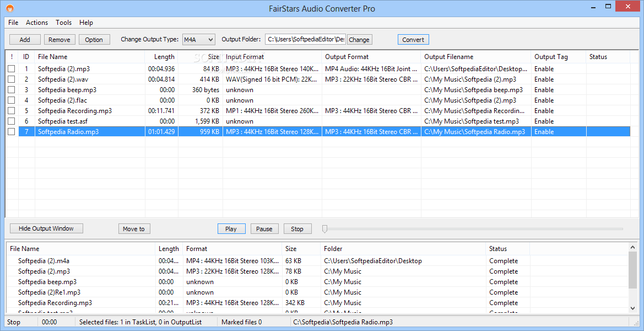The width and height of the screenshot is (644, 331).
Task: Click the Output Filename column header
Action: (x=476, y=57)
